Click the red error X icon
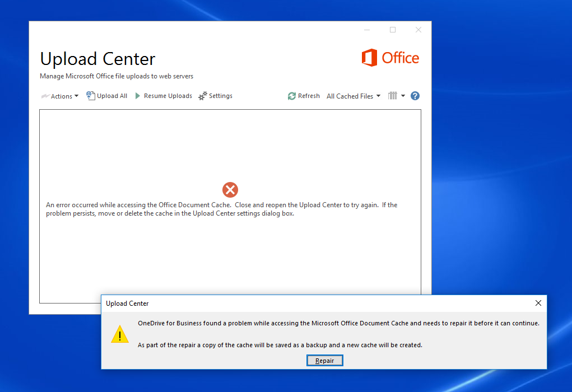Image resolution: width=572 pixels, height=392 pixels. [230, 190]
